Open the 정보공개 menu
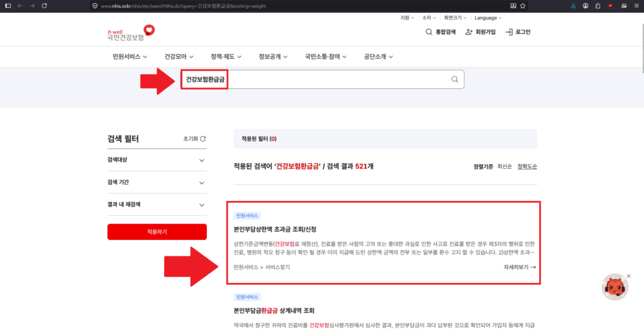644x330 pixels. [x=273, y=57]
